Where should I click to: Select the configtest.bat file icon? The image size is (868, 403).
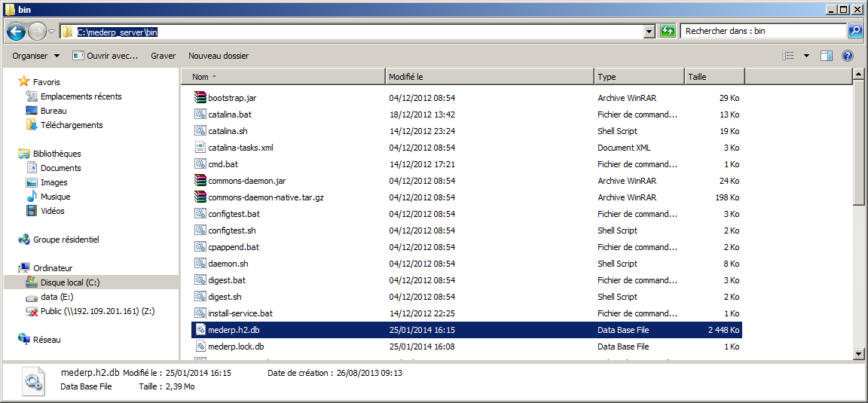point(200,214)
